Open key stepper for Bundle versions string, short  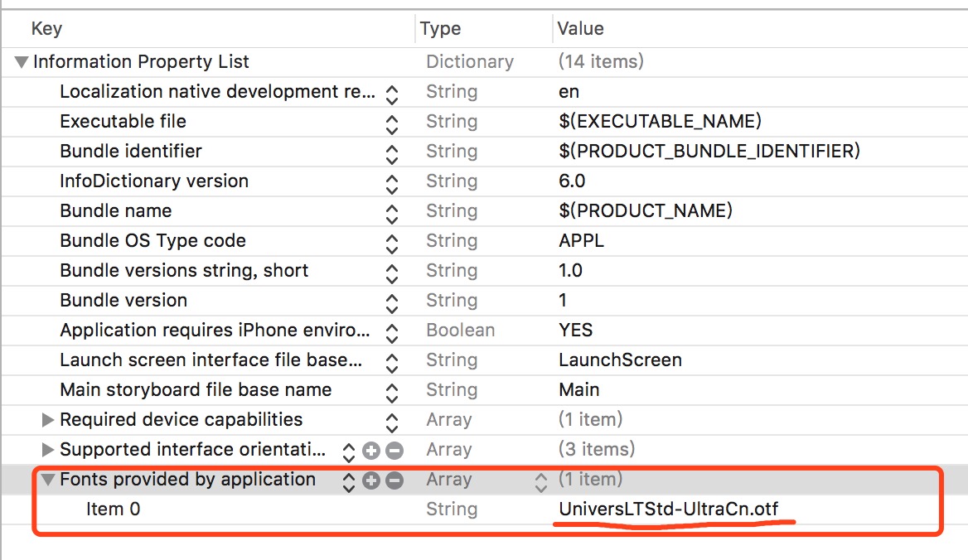(x=391, y=273)
